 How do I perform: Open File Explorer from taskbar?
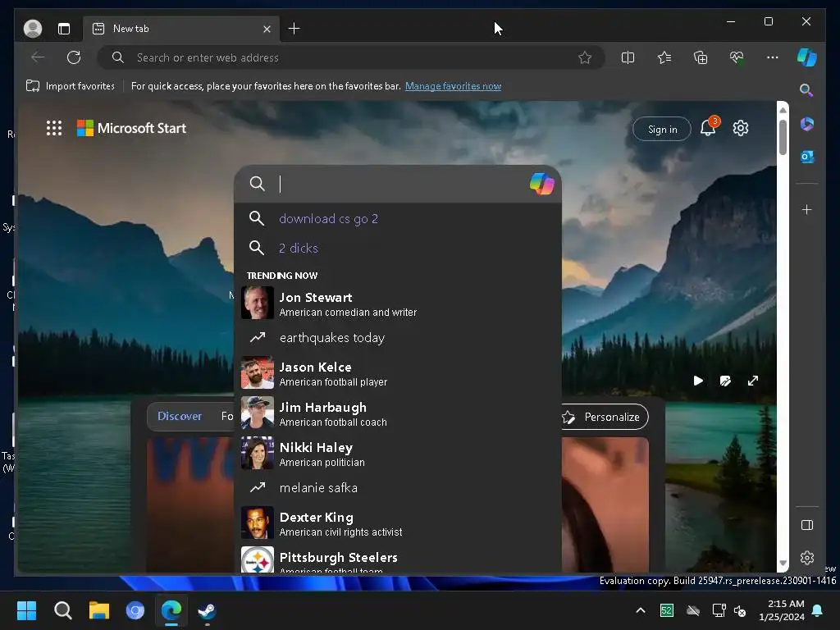coord(99,610)
